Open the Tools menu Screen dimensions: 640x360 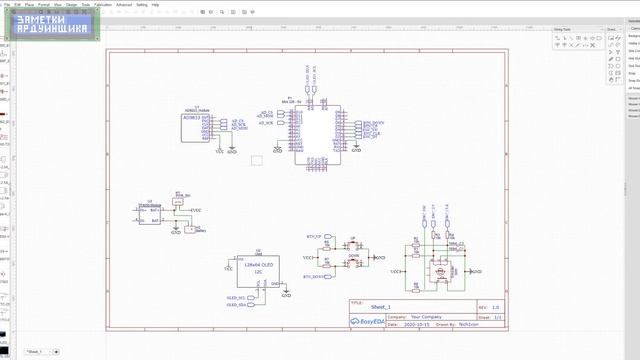(86, 5)
